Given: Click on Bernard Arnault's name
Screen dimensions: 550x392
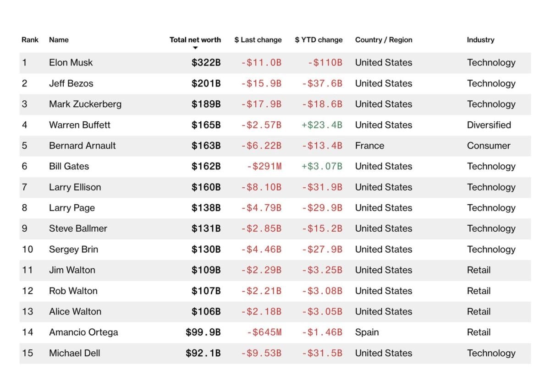Looking at the screenshot, I should (x=82, y=146).
